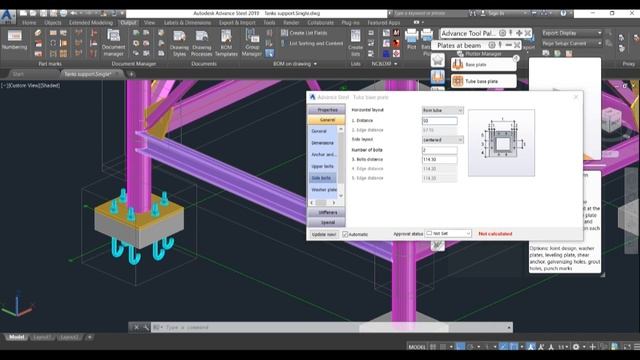Click the page list scroll-down arrow
The image size is (640, 360).
tap(341, 196)
